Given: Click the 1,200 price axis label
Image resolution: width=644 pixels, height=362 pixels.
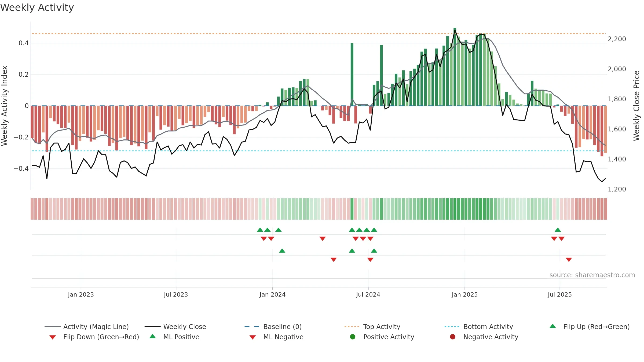Looking at the screenshot, I should 617,189.
